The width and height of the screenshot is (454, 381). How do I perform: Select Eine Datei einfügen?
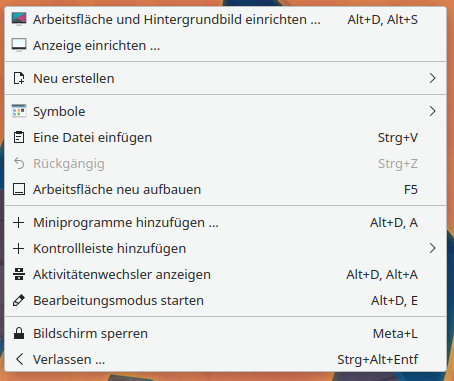pos(226,137)
